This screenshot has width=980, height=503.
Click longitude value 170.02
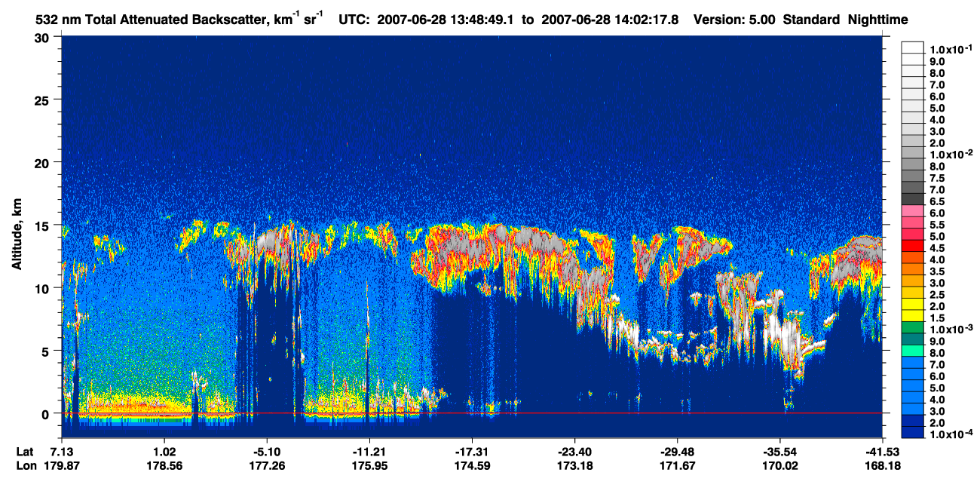click(781, 465)
